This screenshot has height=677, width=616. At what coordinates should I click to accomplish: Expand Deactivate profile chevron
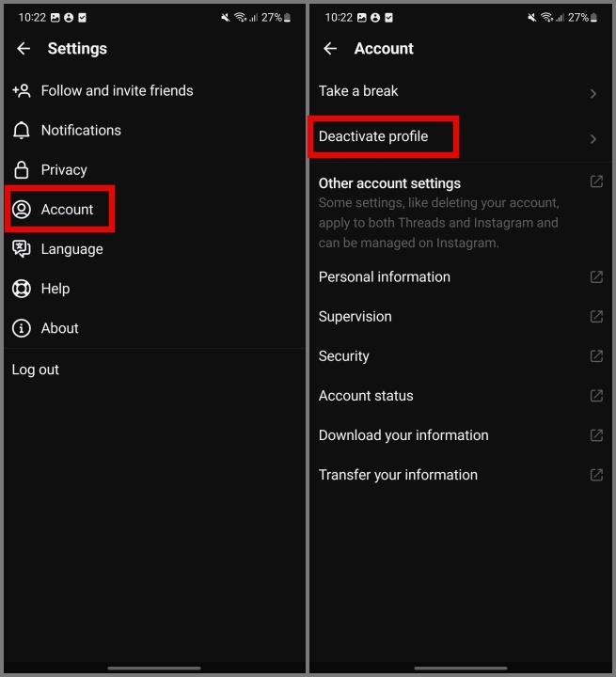click(x=593, y=139)
